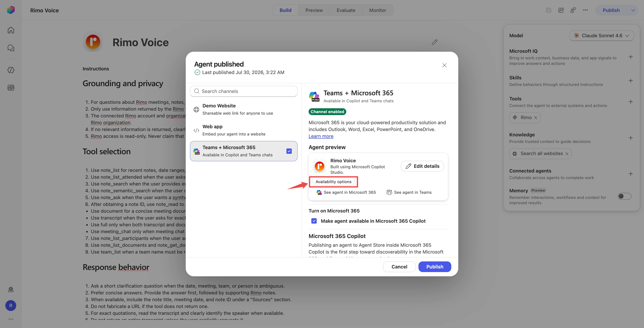Click See agent in Teams
644x328 pixels.
pyautogui.click(x=409, y=192)
